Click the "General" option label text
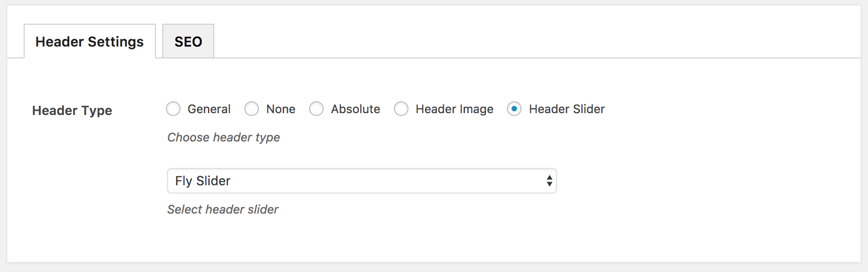 point(209,109)
